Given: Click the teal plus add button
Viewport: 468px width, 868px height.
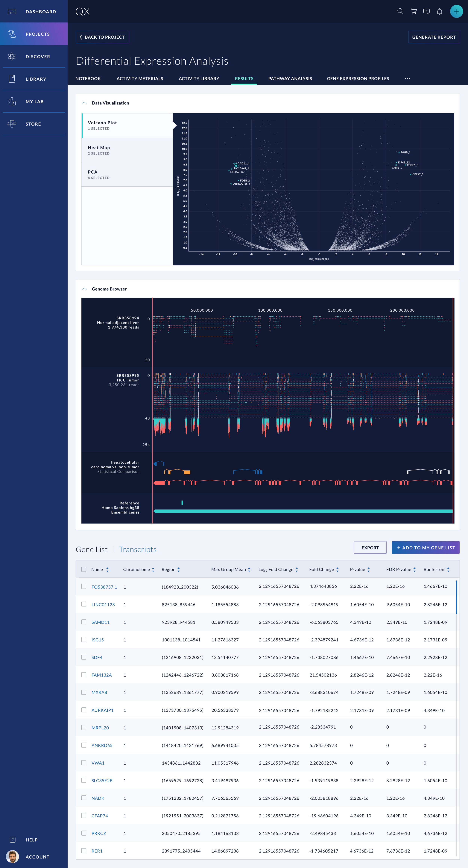Looking at the screenshot, I should tap(456, 11).
